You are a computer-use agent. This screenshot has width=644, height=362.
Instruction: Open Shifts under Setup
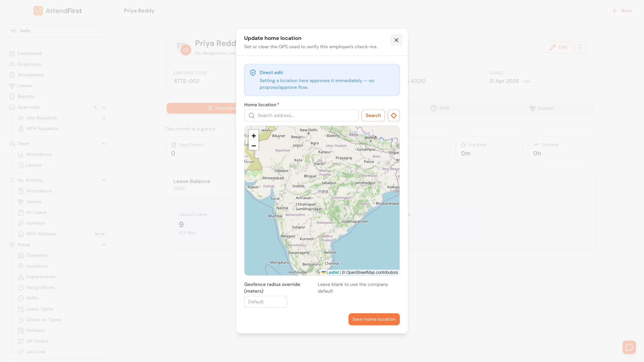point(32,298)
